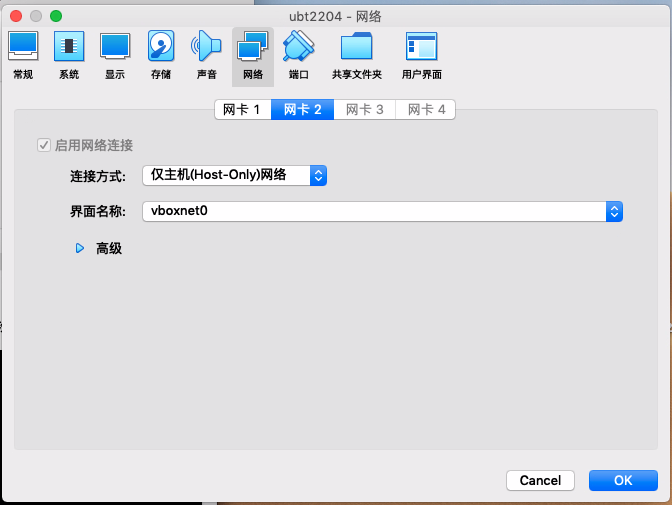Click the green maximize window button

click(x=56, y=16)
